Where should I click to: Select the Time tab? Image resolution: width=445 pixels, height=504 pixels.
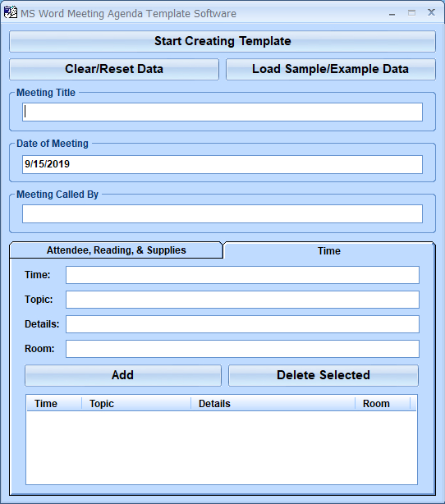(x=329, y=250)
